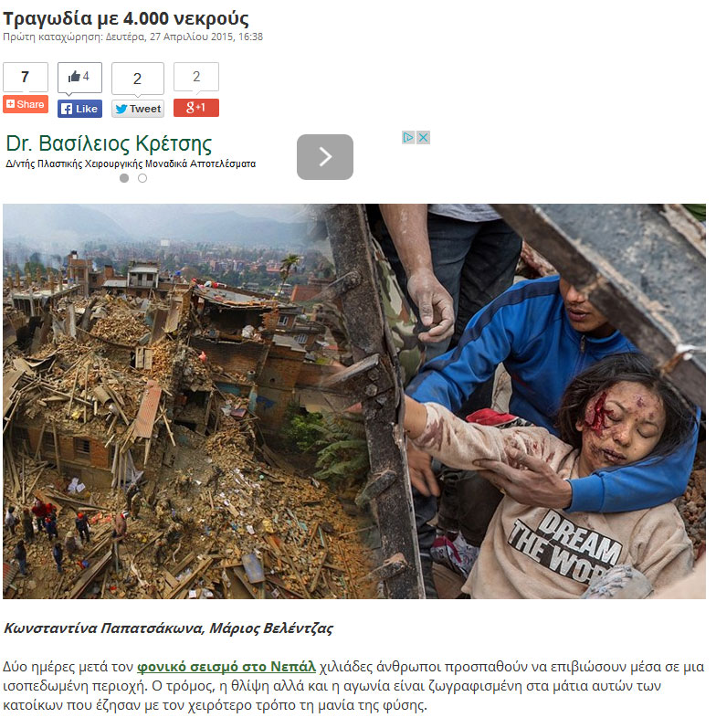Open the AdChoices triangle icon
Viewport: 716px width, 728px height.
coord(408,137)
